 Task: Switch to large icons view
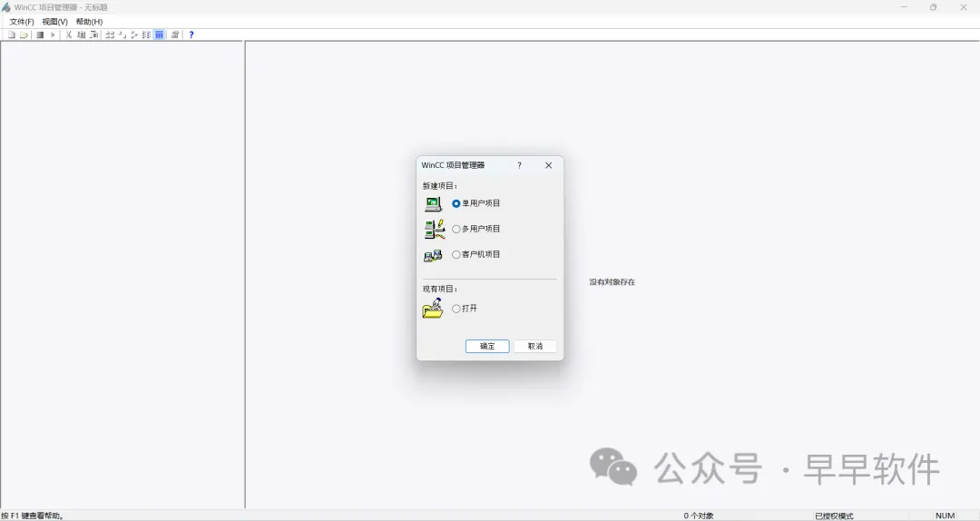click(110, 34)
